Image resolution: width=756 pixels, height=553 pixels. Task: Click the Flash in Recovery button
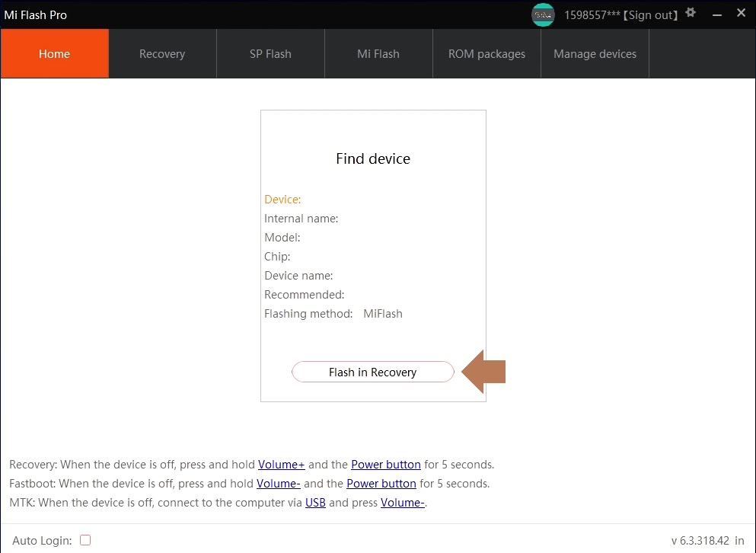point(373,372)
